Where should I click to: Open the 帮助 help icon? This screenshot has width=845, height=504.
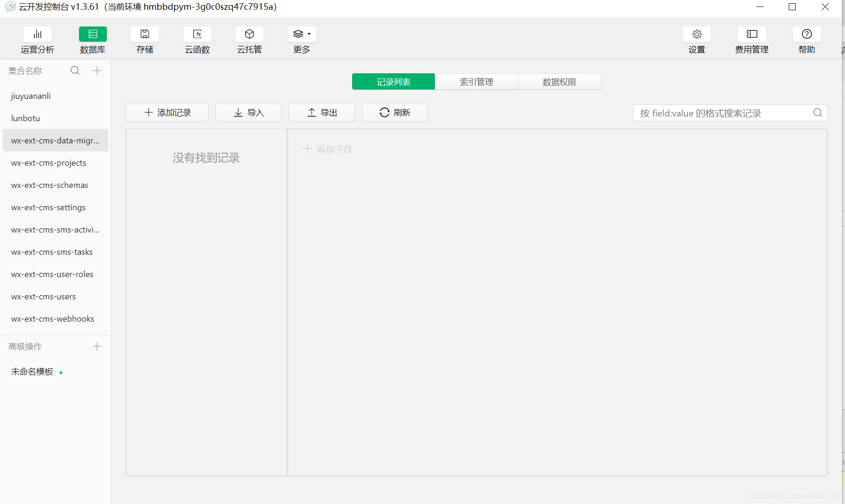click(x=807, y=39)
